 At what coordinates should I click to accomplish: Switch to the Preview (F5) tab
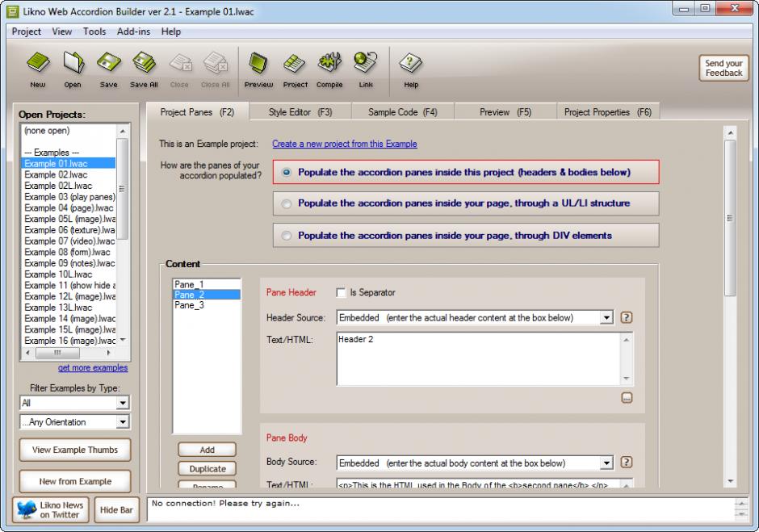click(505, 112)
